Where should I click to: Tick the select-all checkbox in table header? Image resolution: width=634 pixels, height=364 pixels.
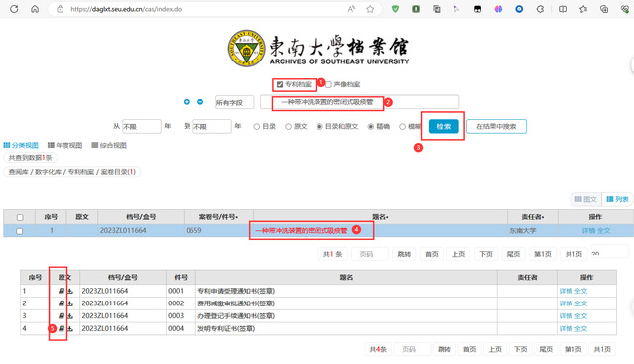[20, 217]
